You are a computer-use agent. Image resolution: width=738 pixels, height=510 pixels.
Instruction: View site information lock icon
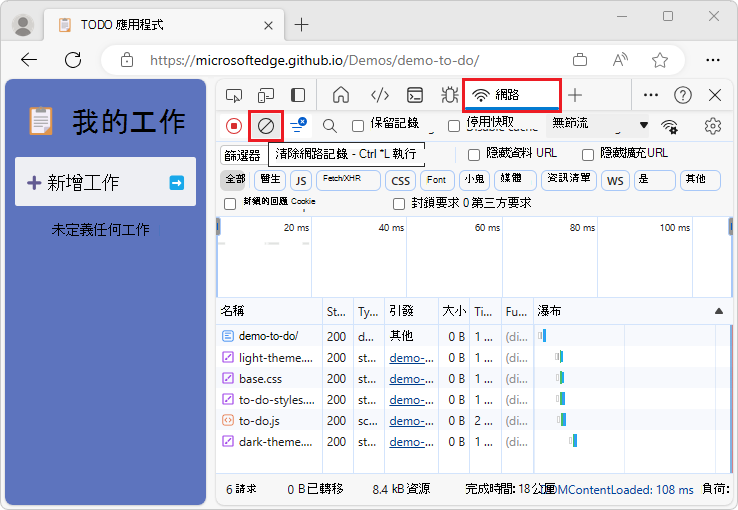tap(127, 60)
